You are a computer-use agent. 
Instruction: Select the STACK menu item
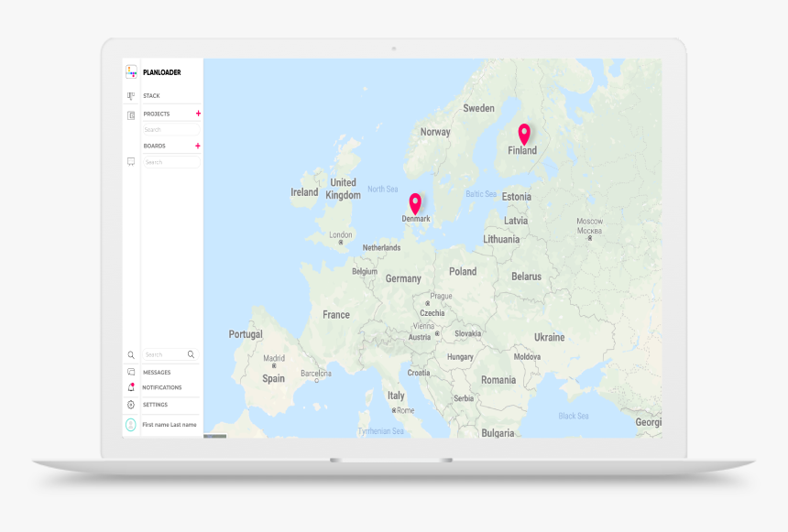pyautogui.click(x=151, y=96)
